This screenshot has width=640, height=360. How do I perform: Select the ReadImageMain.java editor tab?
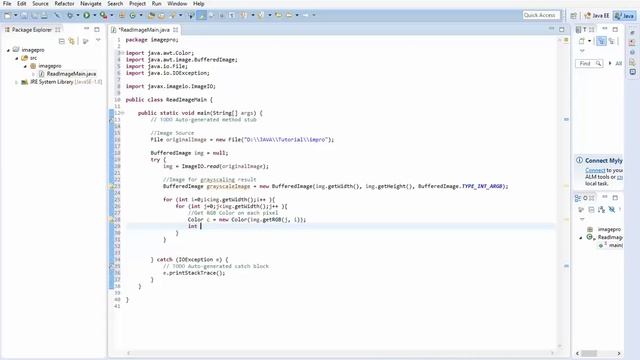point(144,30)
